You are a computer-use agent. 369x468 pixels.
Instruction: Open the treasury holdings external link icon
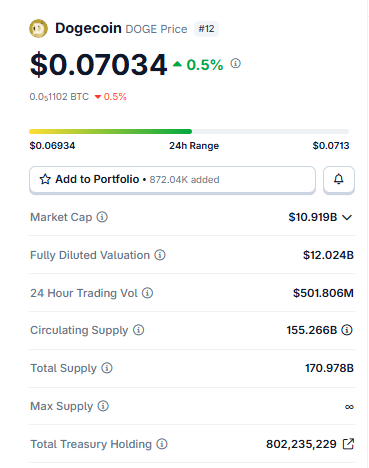tap(348, 444)
